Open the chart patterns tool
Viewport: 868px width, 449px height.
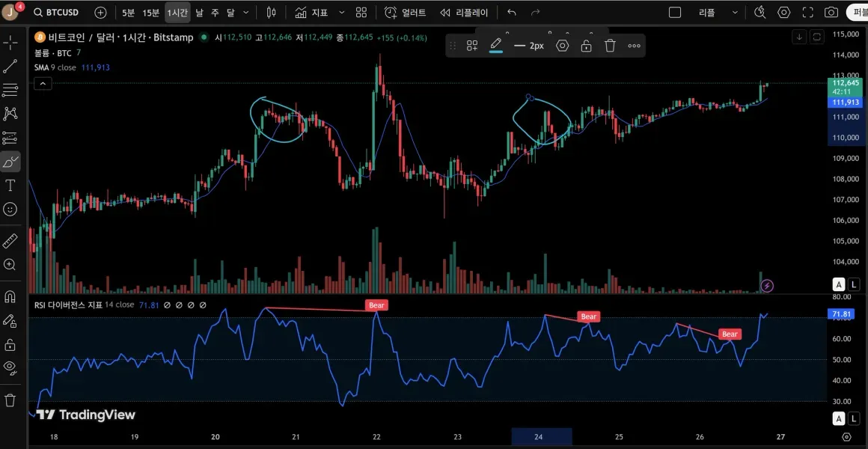click(10, 114)
